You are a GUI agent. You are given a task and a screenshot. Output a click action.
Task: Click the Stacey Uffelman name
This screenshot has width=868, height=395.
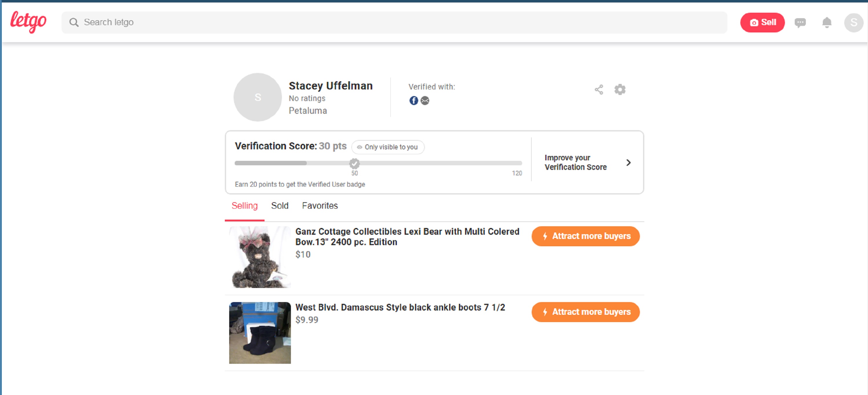click(x=331, y=86)
